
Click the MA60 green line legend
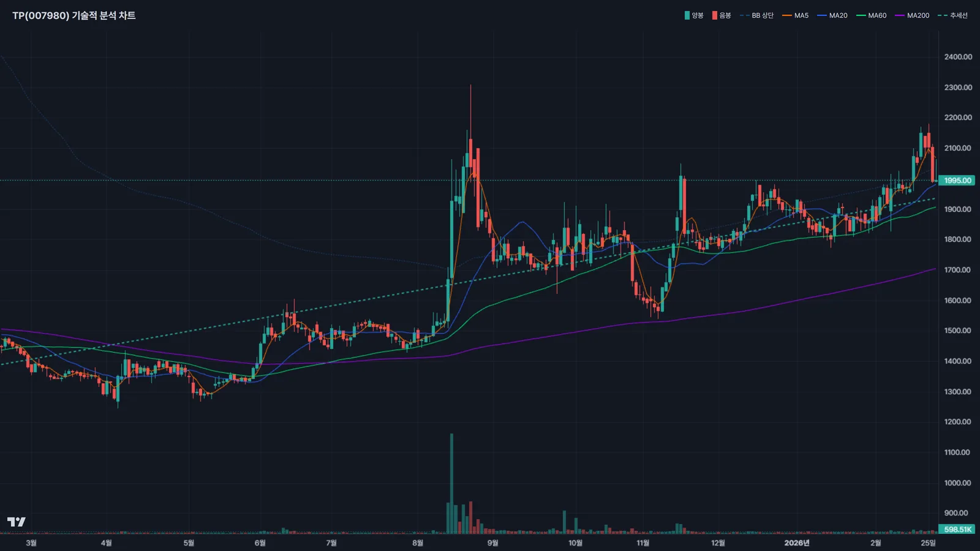(871, 15)
